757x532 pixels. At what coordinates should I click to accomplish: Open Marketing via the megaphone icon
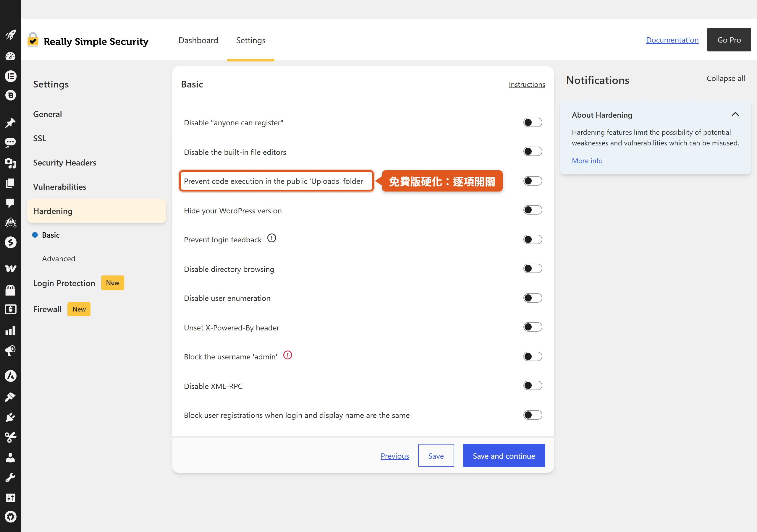pyautogui.click(x=11, y=350)
